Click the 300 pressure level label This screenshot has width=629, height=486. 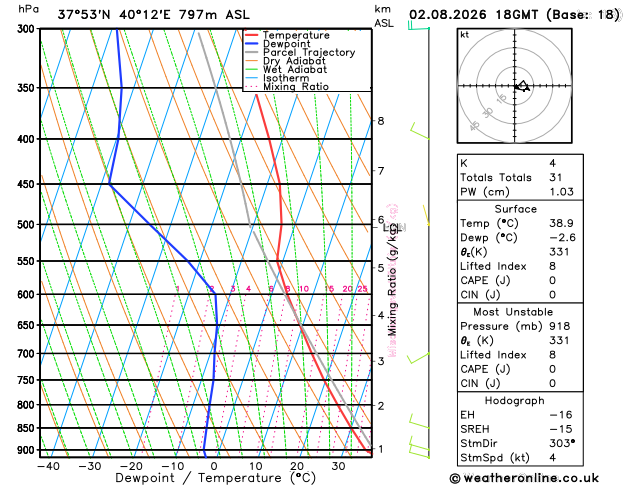click(28, 29)
